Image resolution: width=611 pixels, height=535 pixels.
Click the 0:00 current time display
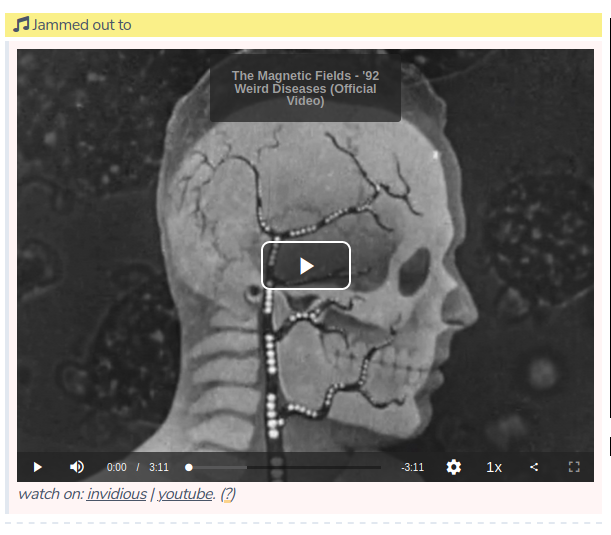point(117,467)
